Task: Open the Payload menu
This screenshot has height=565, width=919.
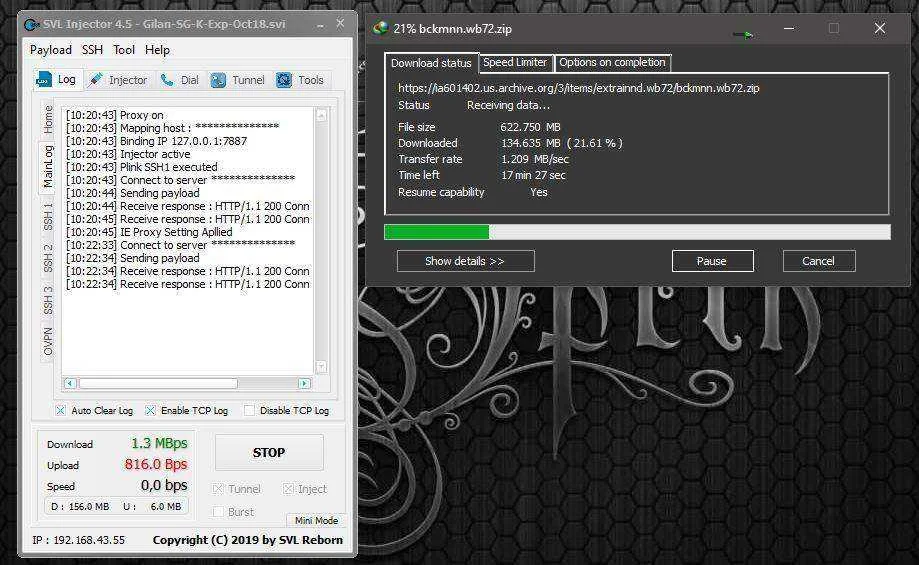Action: point(50,50)
